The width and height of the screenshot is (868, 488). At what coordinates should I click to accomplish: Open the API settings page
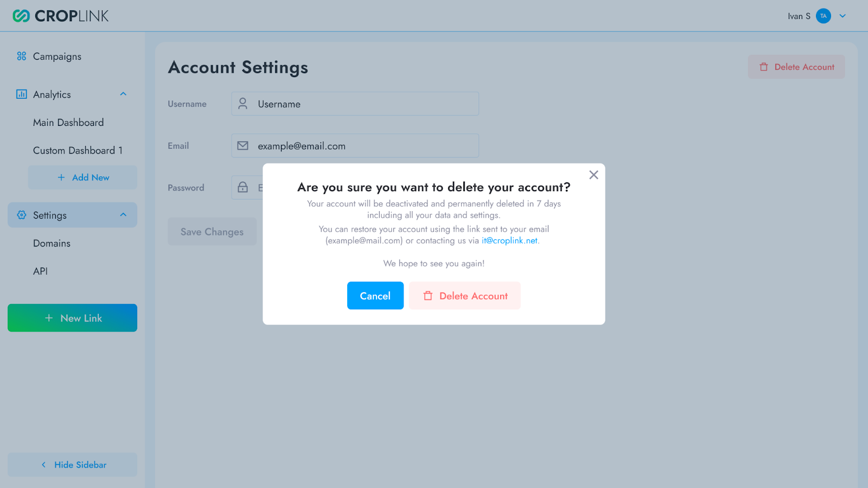click(41, 271)
